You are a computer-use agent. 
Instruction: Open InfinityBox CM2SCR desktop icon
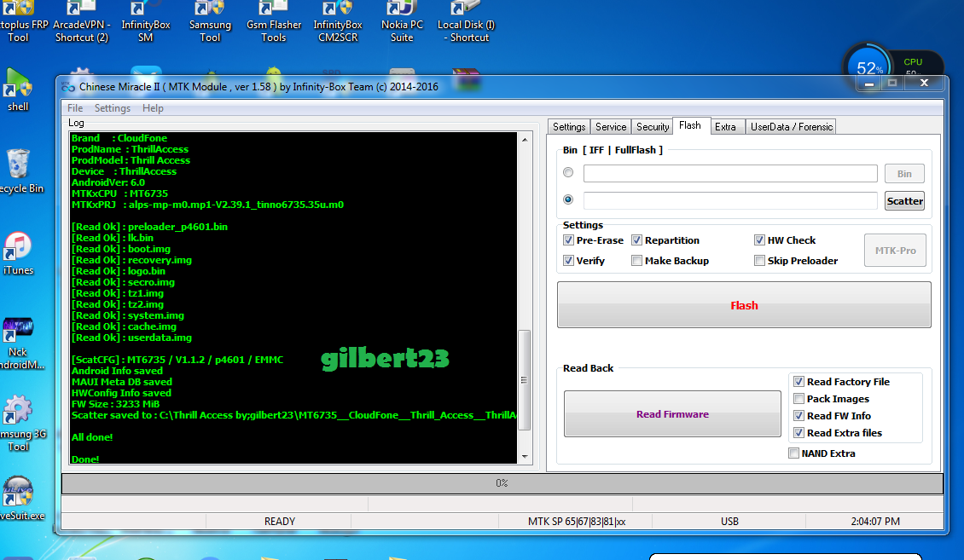tap(338, 22)
